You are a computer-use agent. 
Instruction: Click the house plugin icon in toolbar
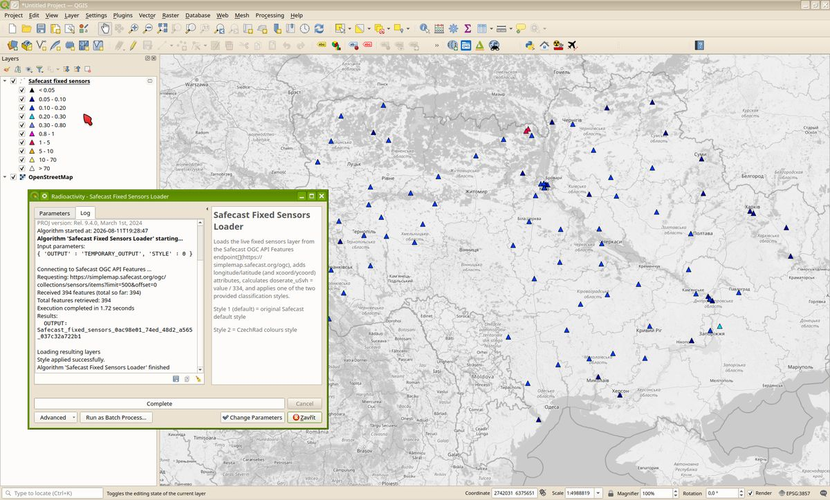click(x=544, y=46)
